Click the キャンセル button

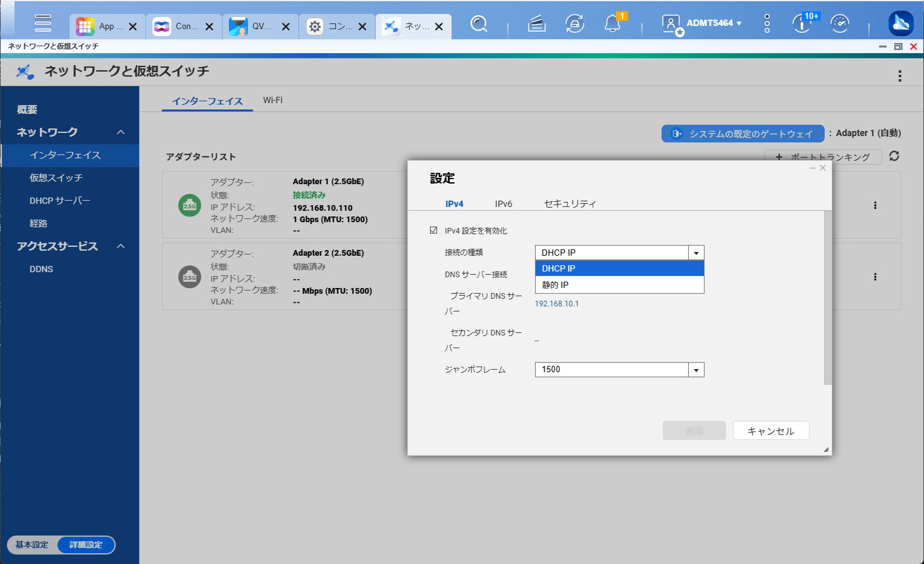click(x=771, y=431)
